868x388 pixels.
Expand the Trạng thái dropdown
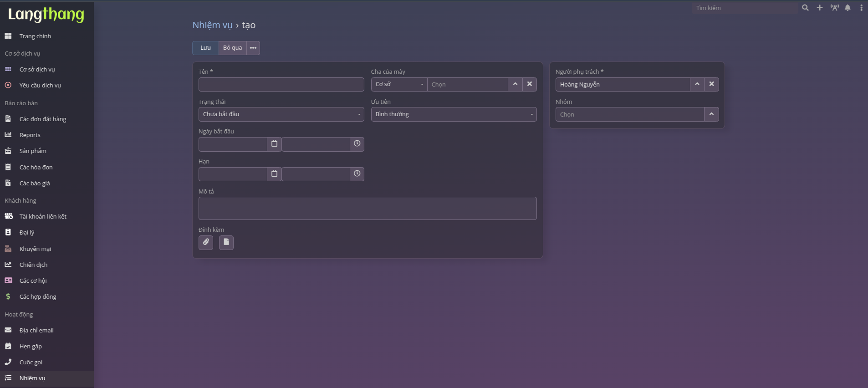point(281,114)
